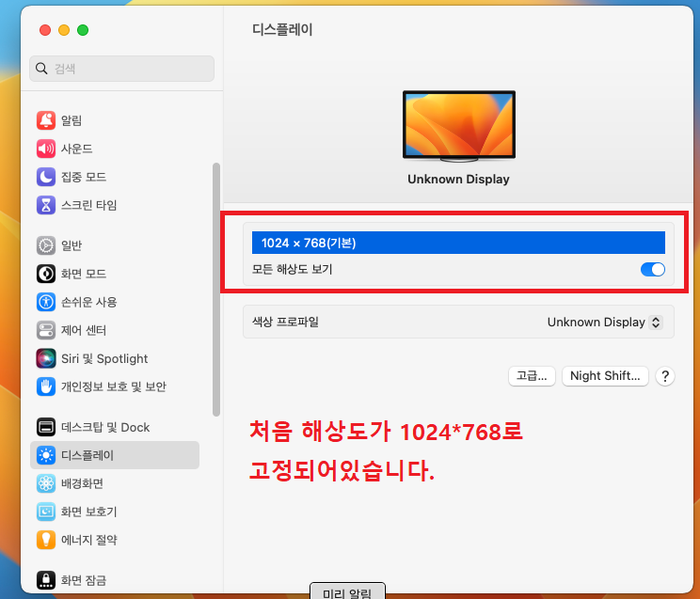Click the 화면 모드 label text
Viewport: 700px width, 599px height.
[x=84, y=274]
